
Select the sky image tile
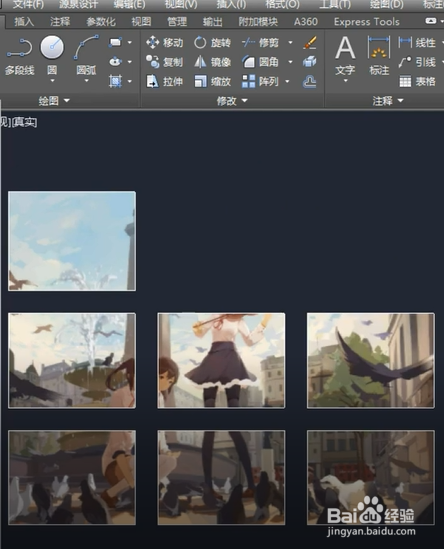click(72, 241)
